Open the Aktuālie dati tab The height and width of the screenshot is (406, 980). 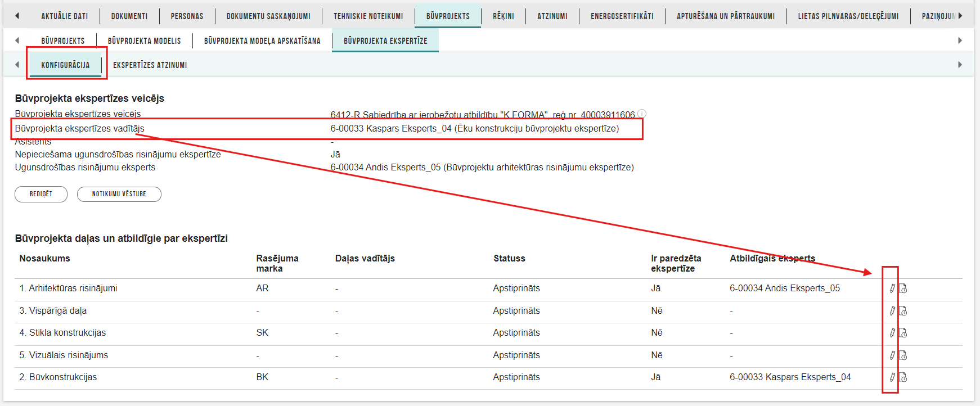pyautogui.click(x=65, y=16)
